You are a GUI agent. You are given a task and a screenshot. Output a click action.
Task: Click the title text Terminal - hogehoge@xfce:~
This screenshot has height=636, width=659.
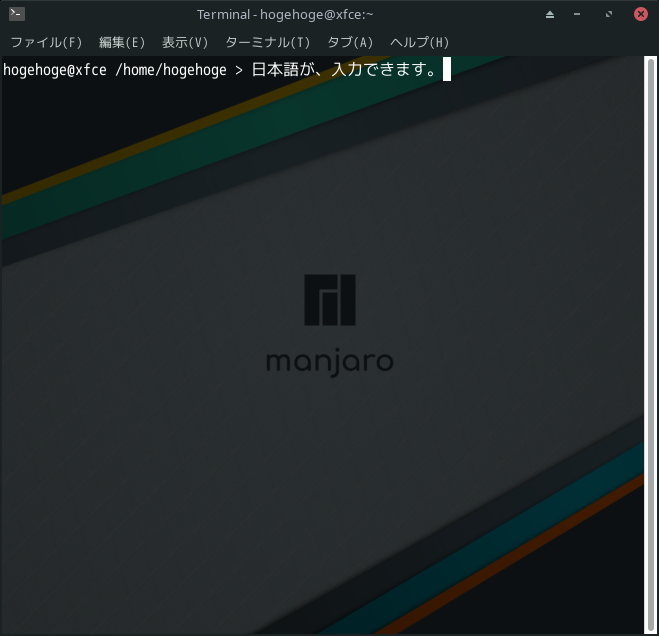click(285, 15)
